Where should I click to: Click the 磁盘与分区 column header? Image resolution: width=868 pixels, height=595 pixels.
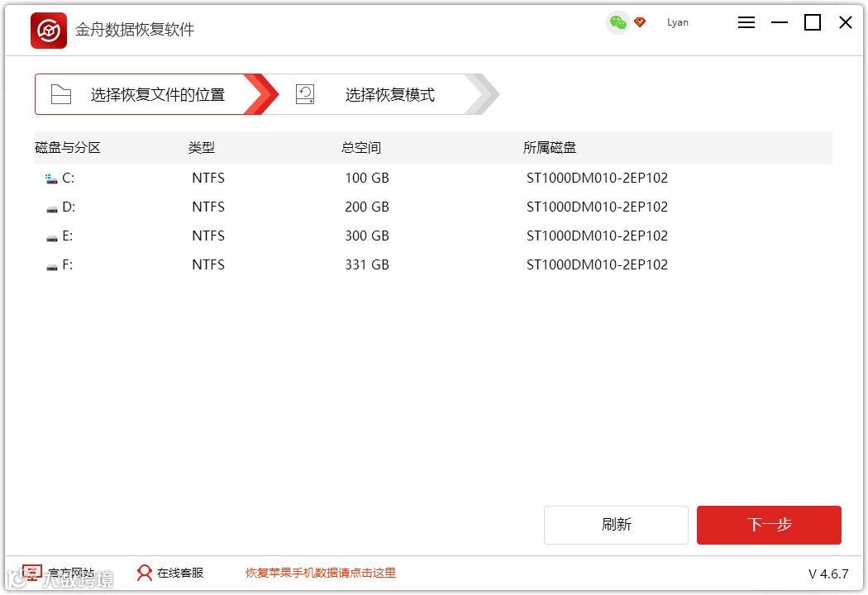tap(68, 148)
